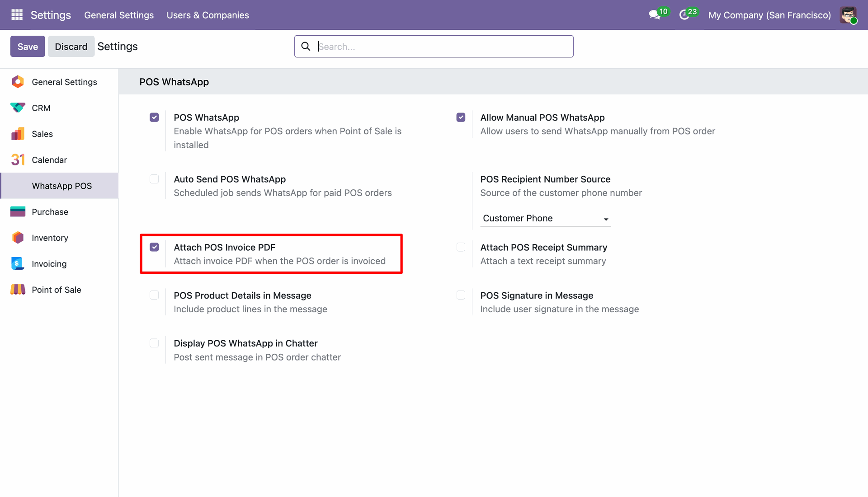Go to the CRM settings section
Screen dimensions: 868x497
tap(59, 108)
